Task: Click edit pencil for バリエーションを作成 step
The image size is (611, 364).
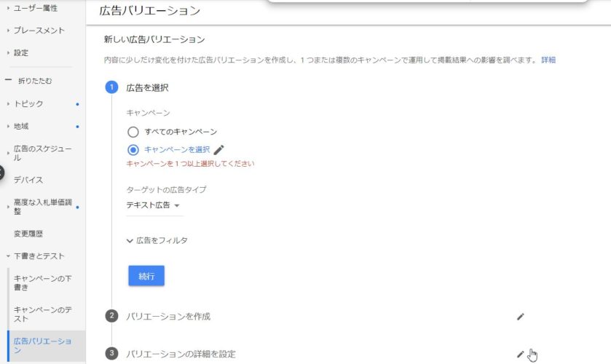Action: pyautogui.click(x=520, y=317)
